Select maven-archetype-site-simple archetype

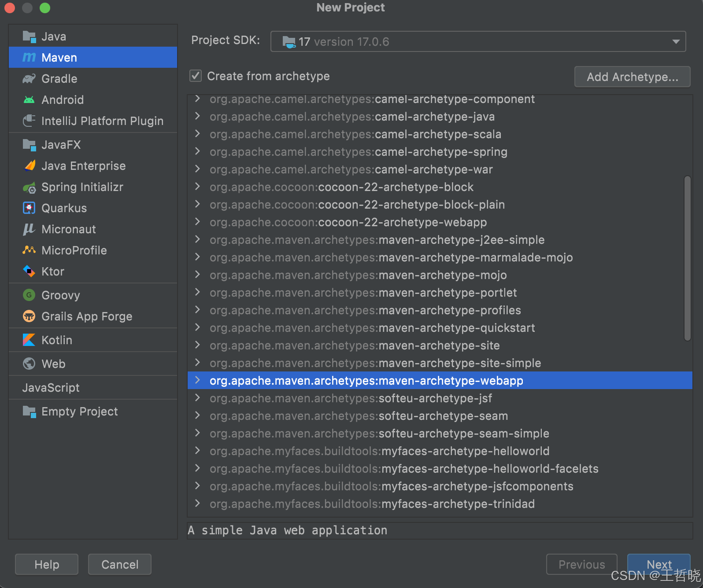(x=440, y=363)
